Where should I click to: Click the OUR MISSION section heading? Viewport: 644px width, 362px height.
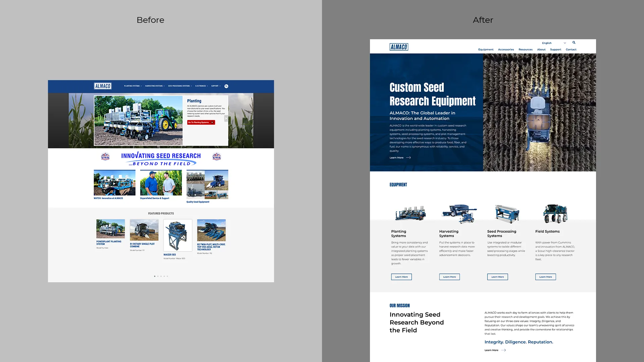(399, 306)
